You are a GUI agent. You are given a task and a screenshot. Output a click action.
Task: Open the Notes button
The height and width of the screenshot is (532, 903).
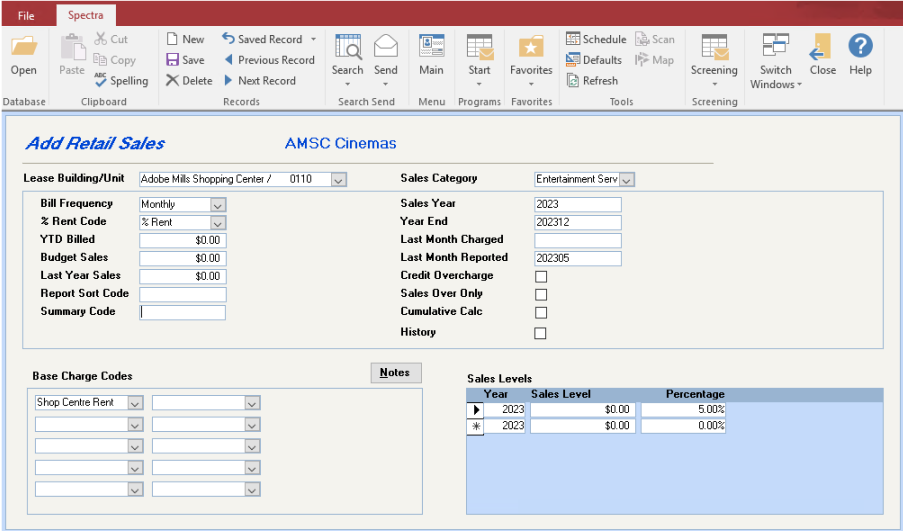[x=396, y=373]
